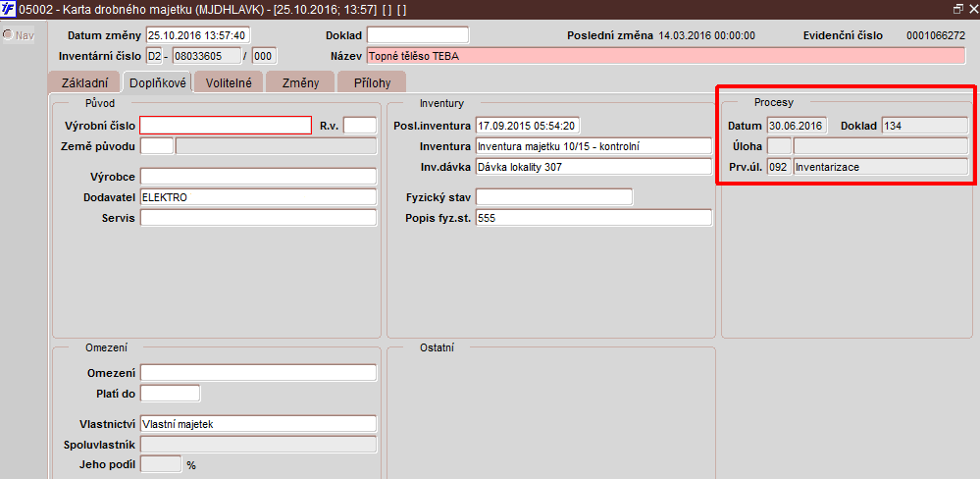Select the Nav radio button
The image size is (980, 479).
coord(8,35)
